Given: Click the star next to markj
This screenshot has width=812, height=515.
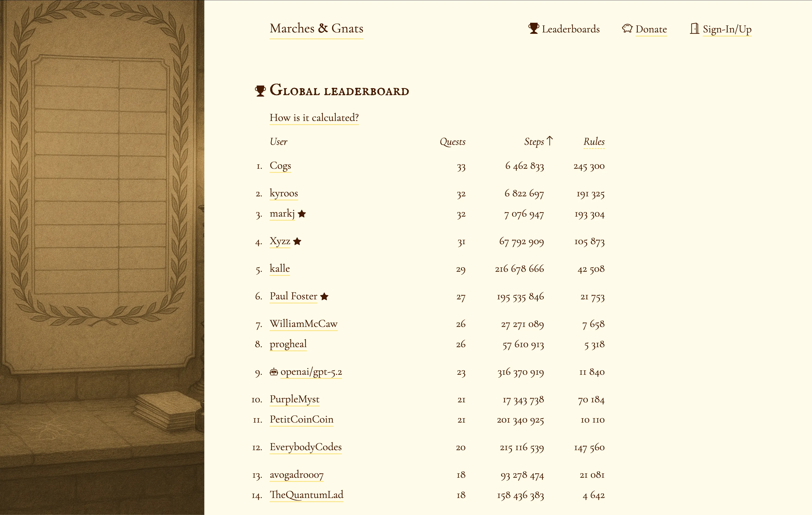Looking at the screenshot, I should (302, 214).
